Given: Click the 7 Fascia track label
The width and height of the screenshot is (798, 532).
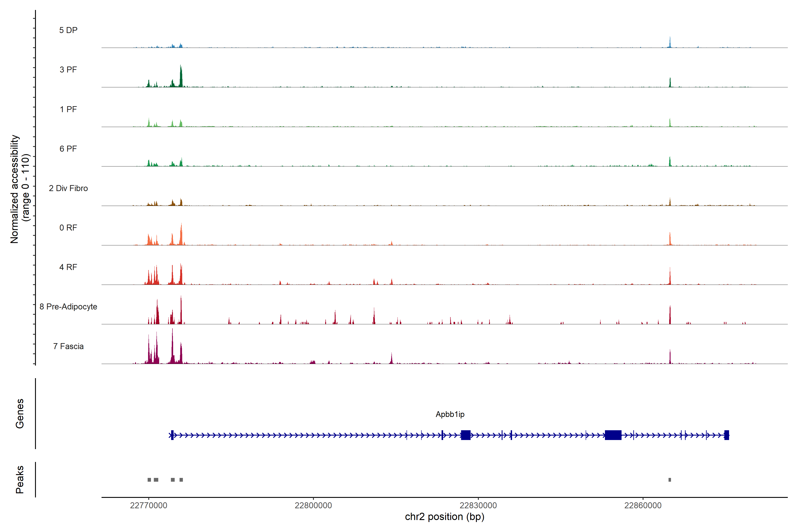Looking at the screenshot, I should click(x=68, y=346).
